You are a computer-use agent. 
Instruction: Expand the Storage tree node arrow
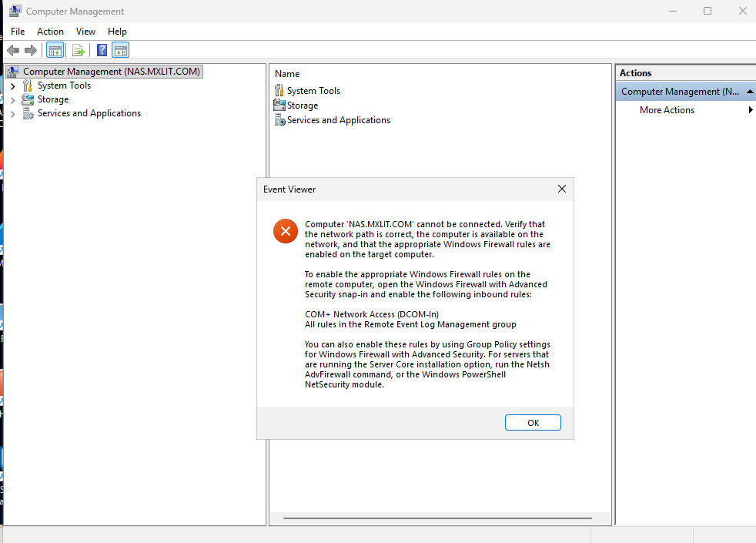point(12,100)
